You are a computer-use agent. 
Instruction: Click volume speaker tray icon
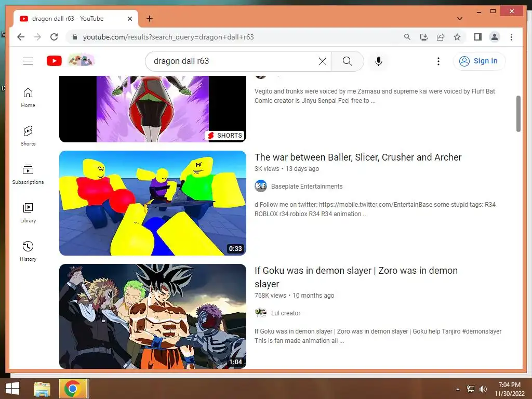pyautogui.click(x=483, y=389)
